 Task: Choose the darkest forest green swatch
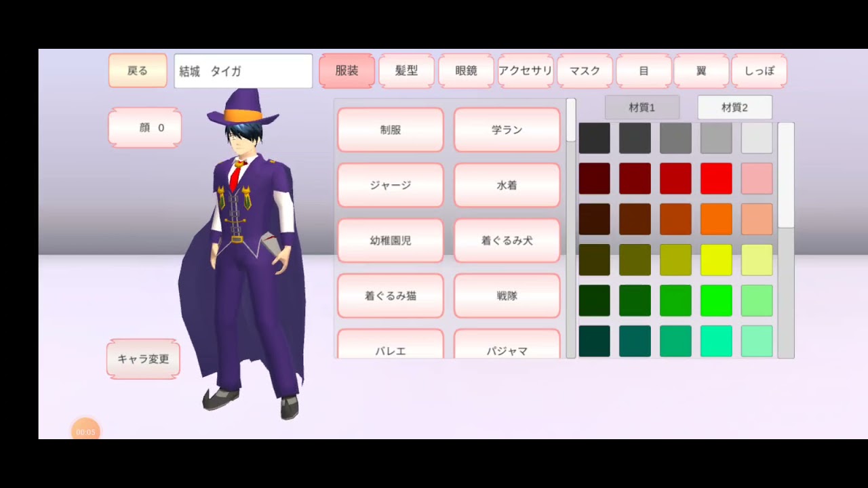point(594,300)
